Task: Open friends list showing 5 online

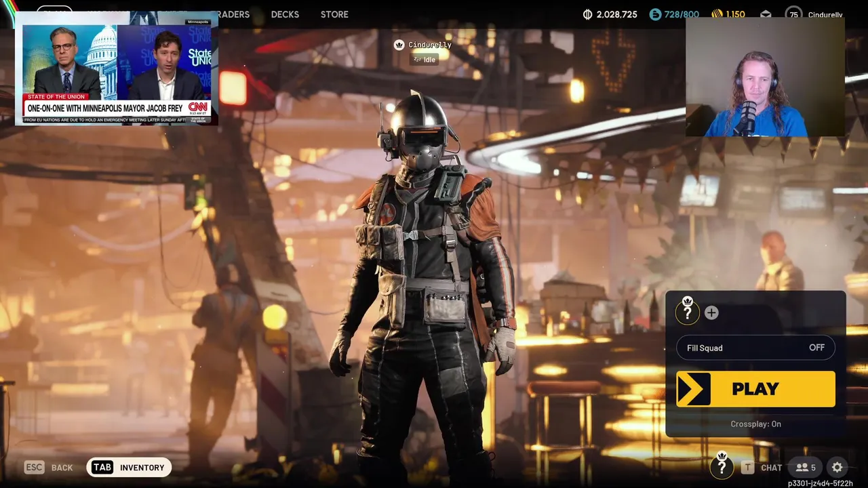Action: click(x=806, y=467)
